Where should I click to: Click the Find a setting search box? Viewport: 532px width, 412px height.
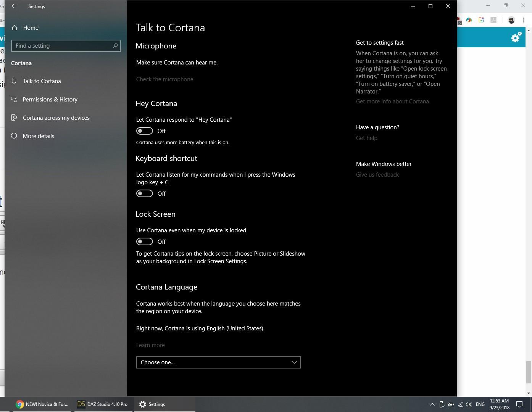pyautogui.click(x=66, y=46)
